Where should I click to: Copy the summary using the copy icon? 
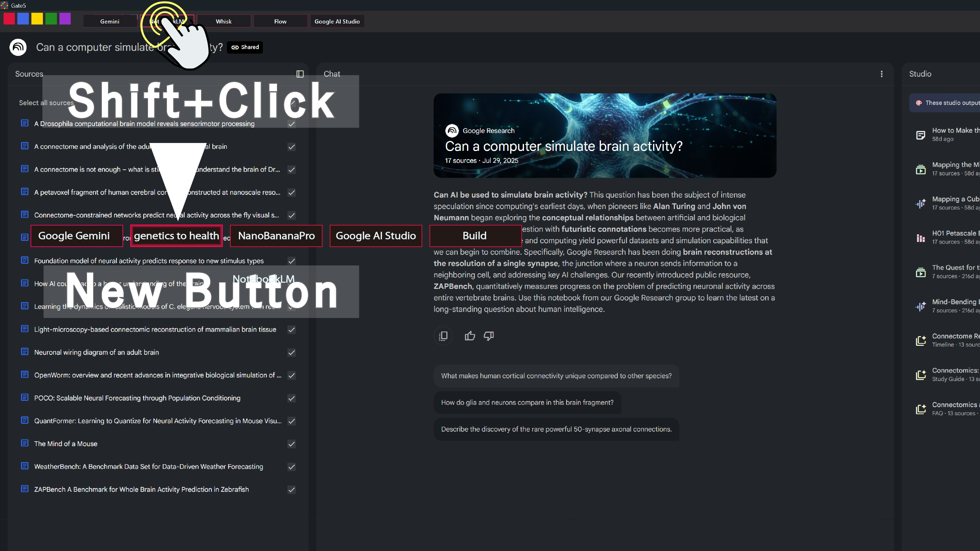click(x=443, y=336)
